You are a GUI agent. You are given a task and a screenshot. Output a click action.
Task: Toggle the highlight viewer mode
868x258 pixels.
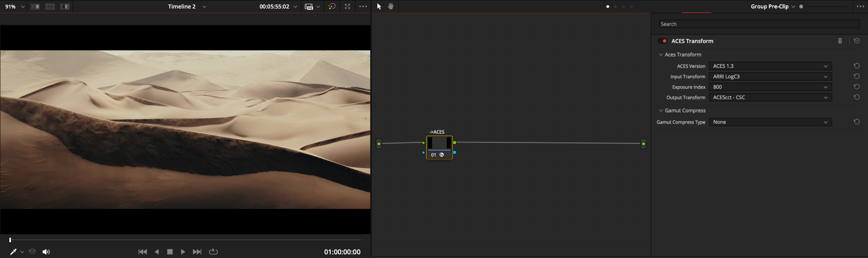65,7
